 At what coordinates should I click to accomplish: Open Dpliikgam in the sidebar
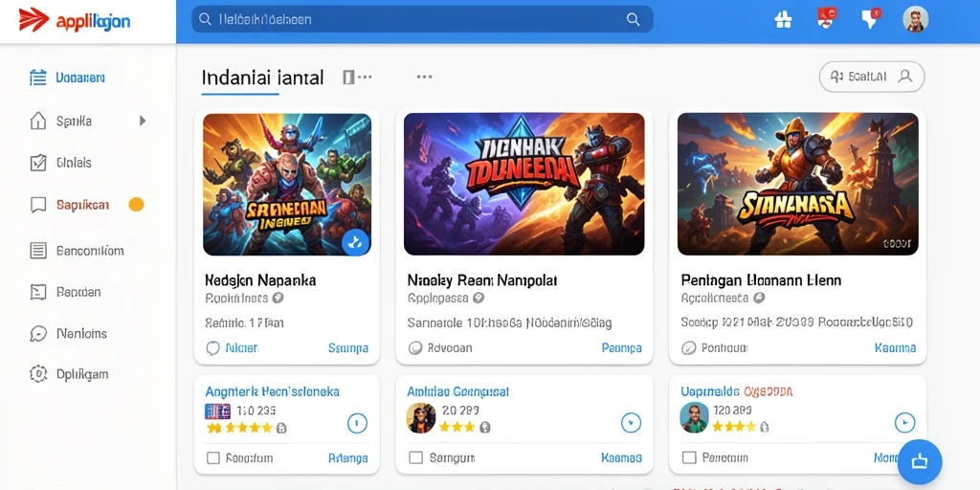pyautogui.click(x=82, y=374)
